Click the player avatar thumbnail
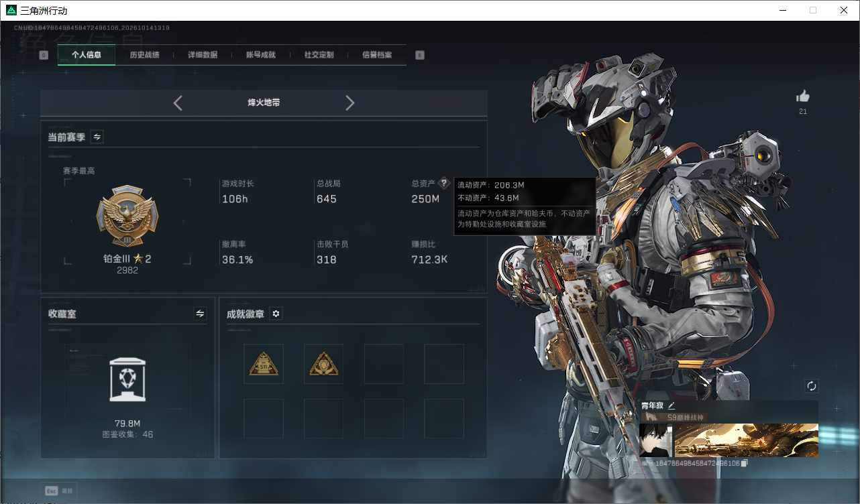The image size is (860, 504). click(655, 440)
